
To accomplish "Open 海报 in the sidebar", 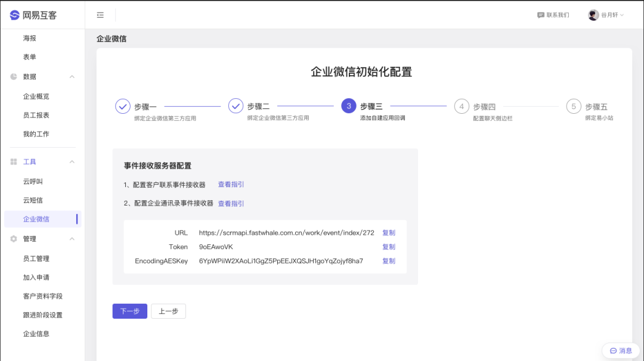I will point(30,38).
